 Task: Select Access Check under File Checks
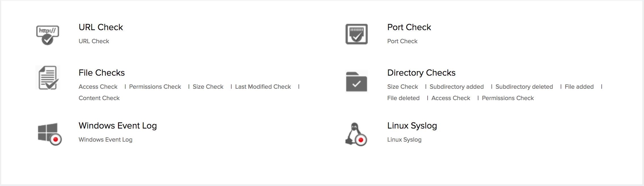tap(98, 87)
